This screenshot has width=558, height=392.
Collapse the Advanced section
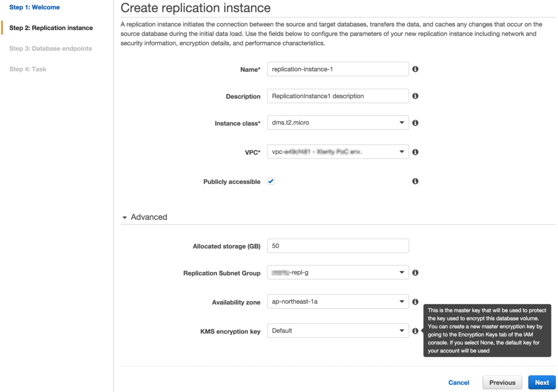click(x=144, y=217)
